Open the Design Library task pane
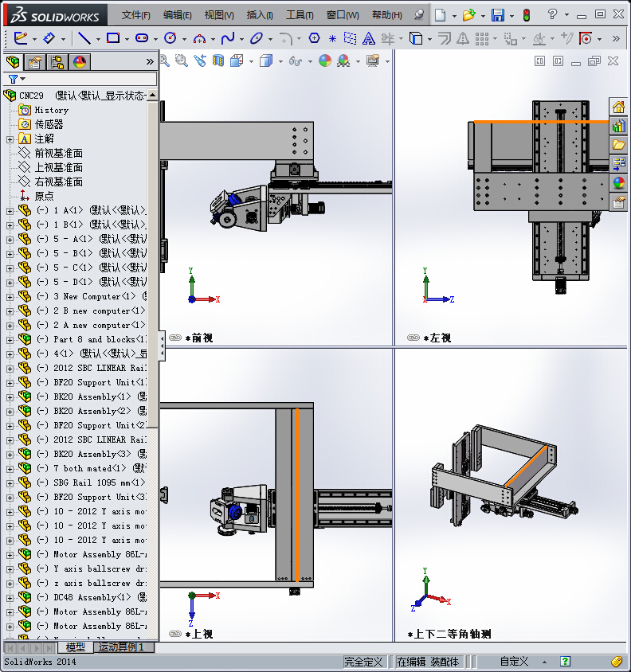The width and height of the screenshot is (631, 672). [x=618, y=126]
